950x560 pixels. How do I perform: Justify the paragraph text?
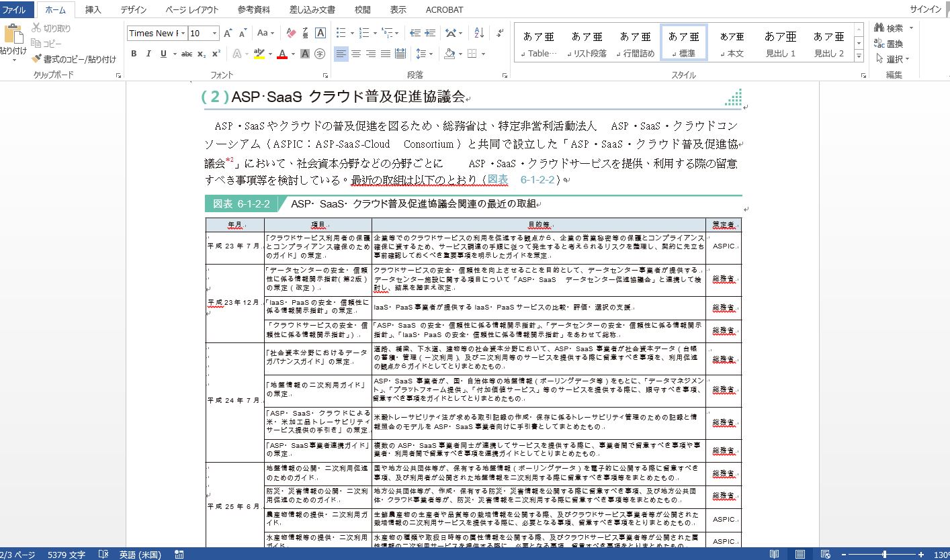click(386, 54)
